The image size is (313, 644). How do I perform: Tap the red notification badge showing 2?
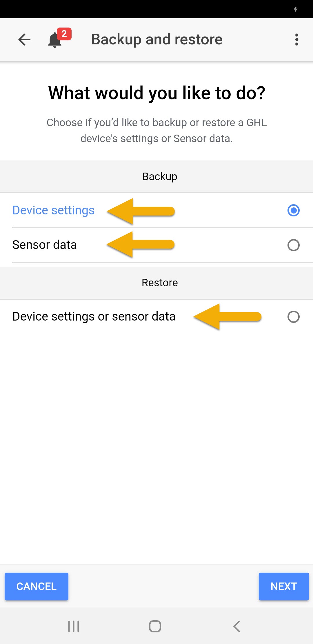point(64,34)
